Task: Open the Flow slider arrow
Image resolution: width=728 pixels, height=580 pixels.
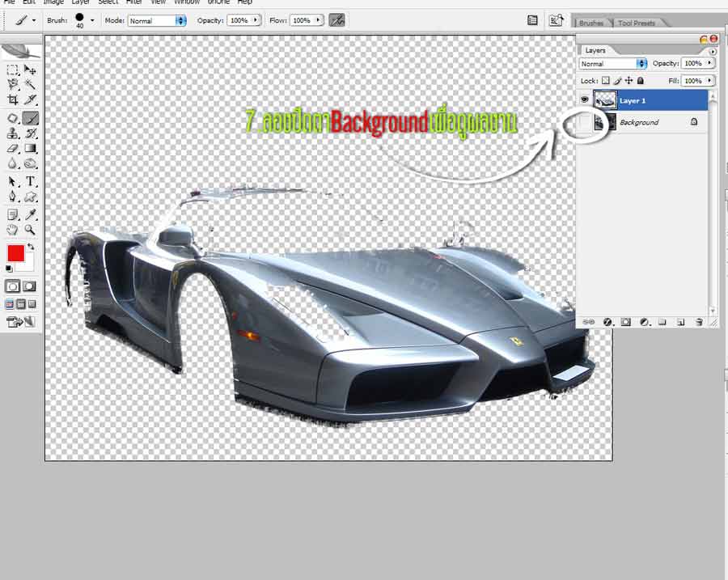Action: (x=318, y=20)
